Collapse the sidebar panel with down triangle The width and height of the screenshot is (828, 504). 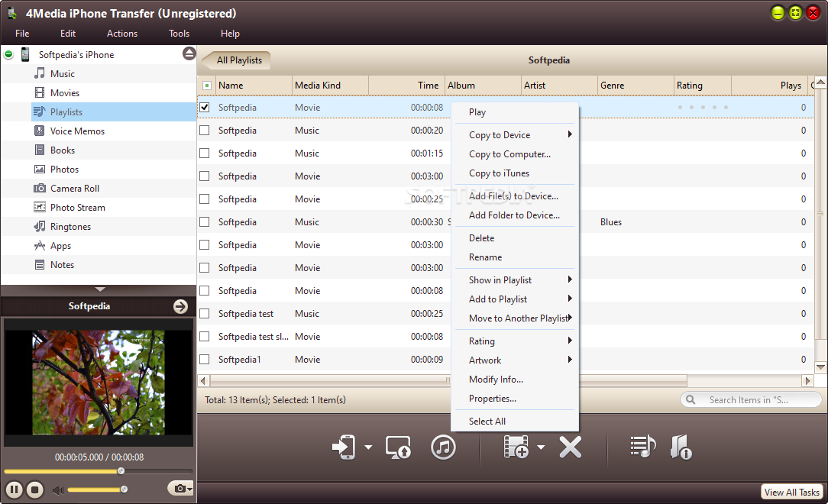click(100, 289)
